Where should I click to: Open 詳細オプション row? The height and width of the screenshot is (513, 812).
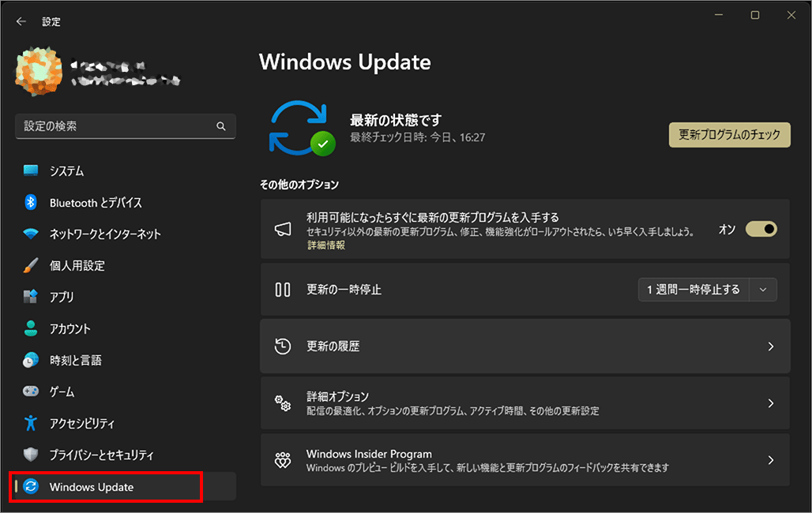525,403
